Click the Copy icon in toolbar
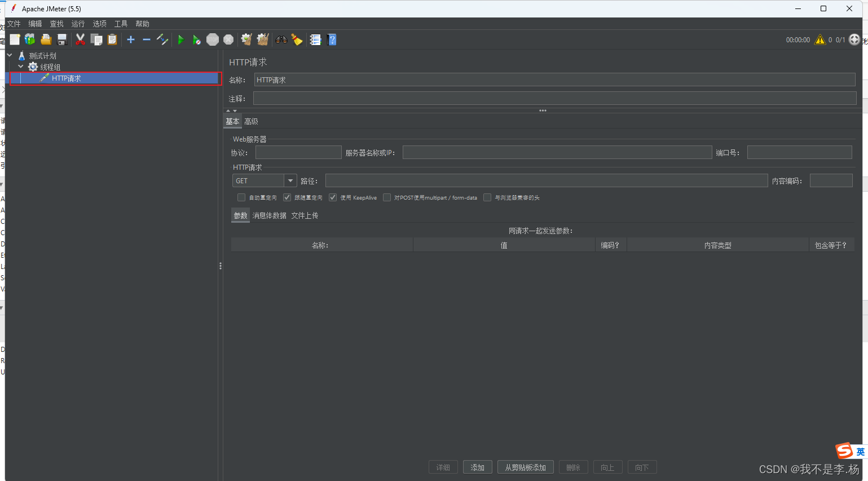 coord(96,39)
